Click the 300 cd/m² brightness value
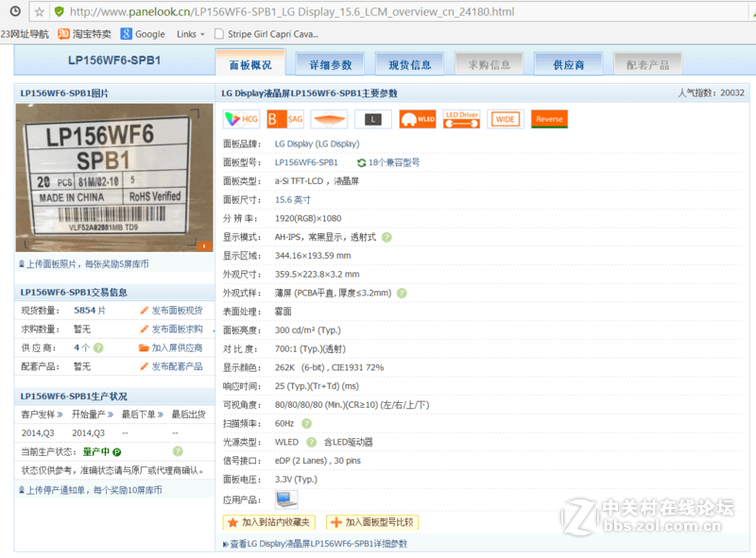The height and width of the screenshot is (558, 756). point(308,330)
